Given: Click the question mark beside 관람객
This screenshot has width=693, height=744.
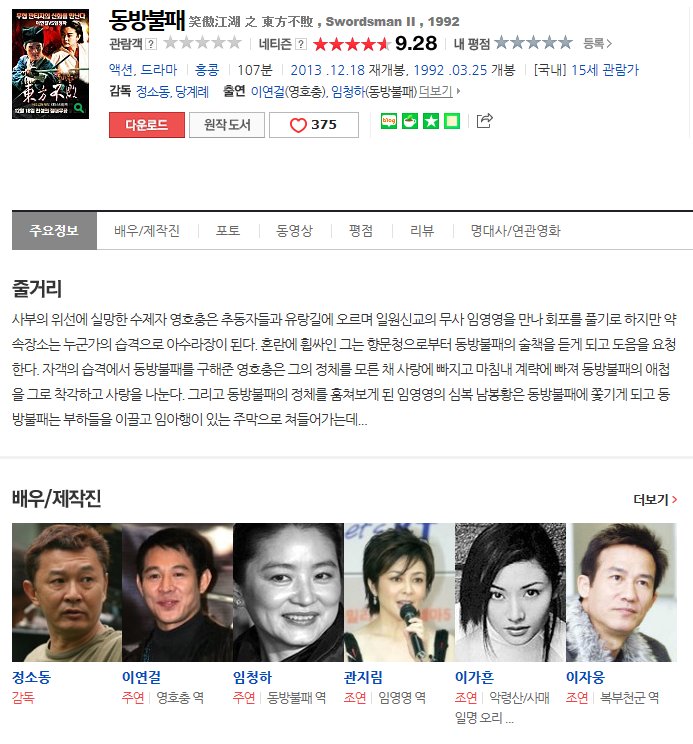Looking at the screenshot, I should coord(150,44).
